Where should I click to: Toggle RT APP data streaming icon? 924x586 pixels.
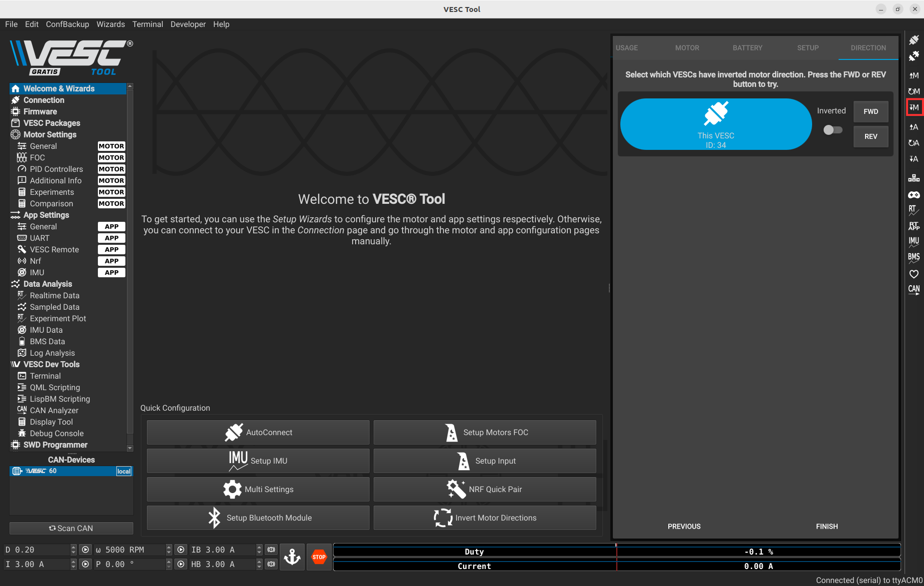point(914,226)
